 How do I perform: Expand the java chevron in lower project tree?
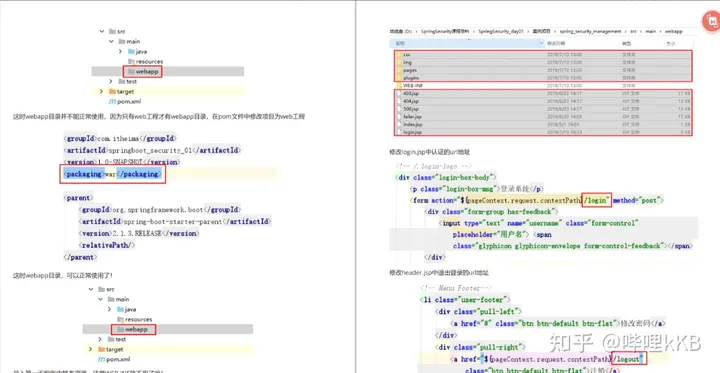(x=109, y=309)
